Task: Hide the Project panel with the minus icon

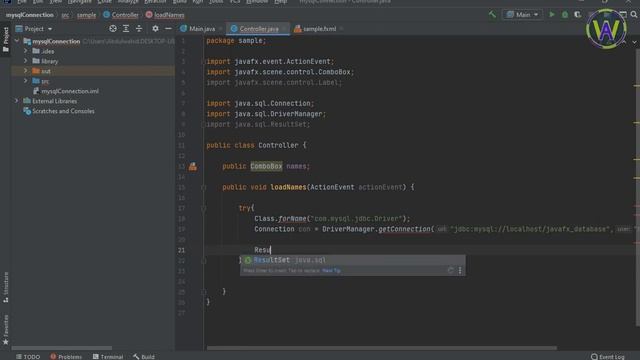Action: (168, 29)
